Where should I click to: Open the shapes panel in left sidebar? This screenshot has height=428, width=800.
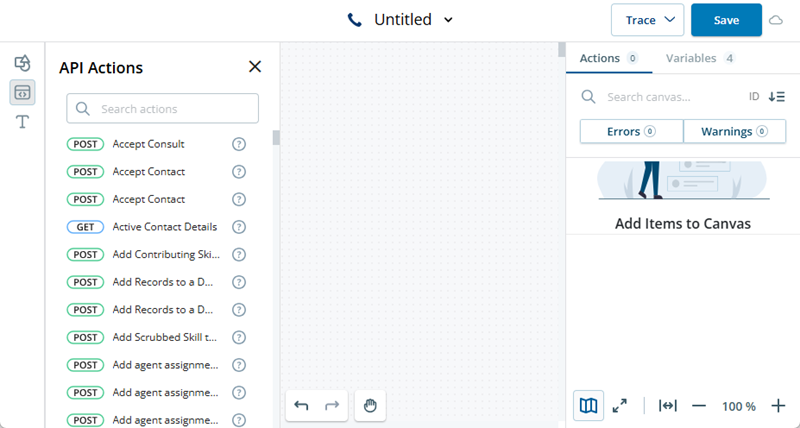pos(22,63)
